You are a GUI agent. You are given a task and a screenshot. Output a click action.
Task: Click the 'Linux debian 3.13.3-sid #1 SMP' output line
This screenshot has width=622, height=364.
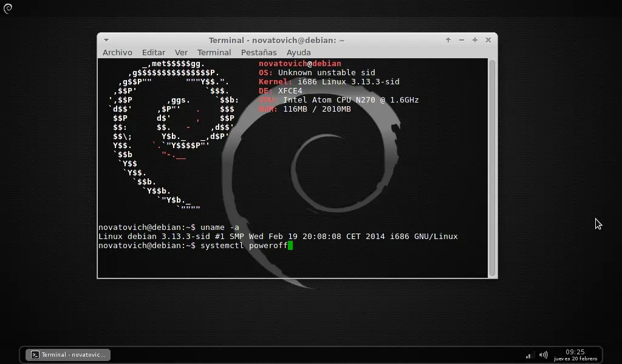pyautogui.click(x=278, y=237)
